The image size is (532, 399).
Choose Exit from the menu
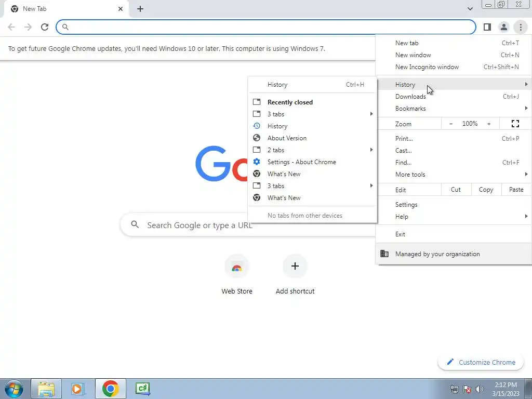(454, 234)
